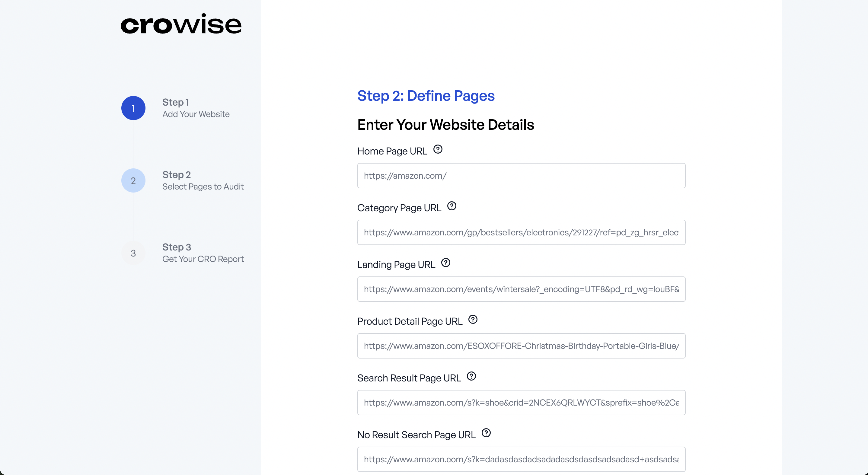Click the crowise logo
Image resolution: width=868 pixels, height=475 pixels.
click(181, 24)
